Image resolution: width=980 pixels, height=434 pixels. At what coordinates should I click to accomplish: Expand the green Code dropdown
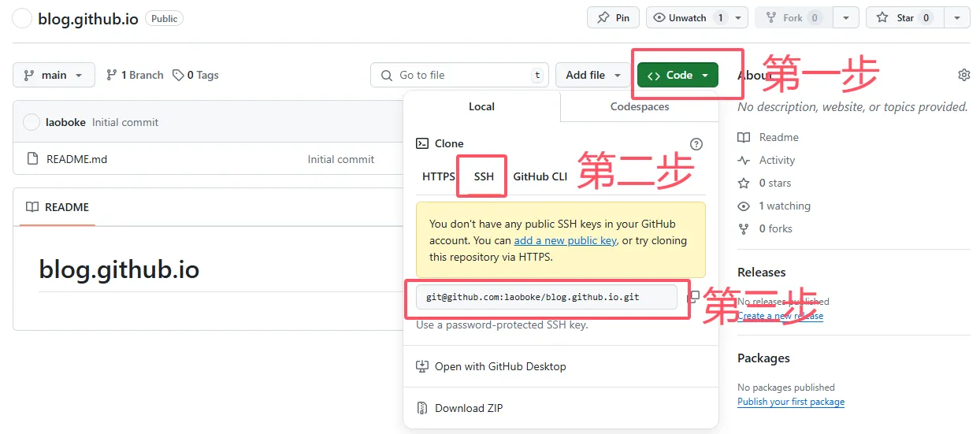[x=677, y=76]
